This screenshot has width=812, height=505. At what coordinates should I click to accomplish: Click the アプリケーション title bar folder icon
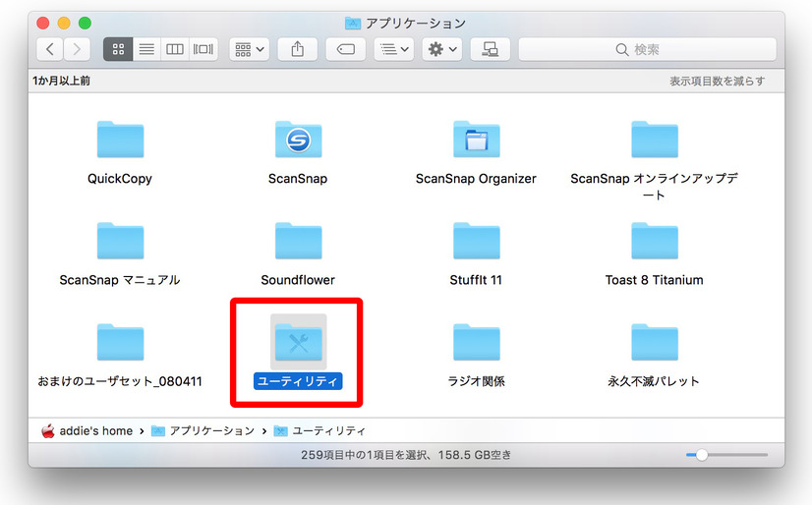[353, 23]
